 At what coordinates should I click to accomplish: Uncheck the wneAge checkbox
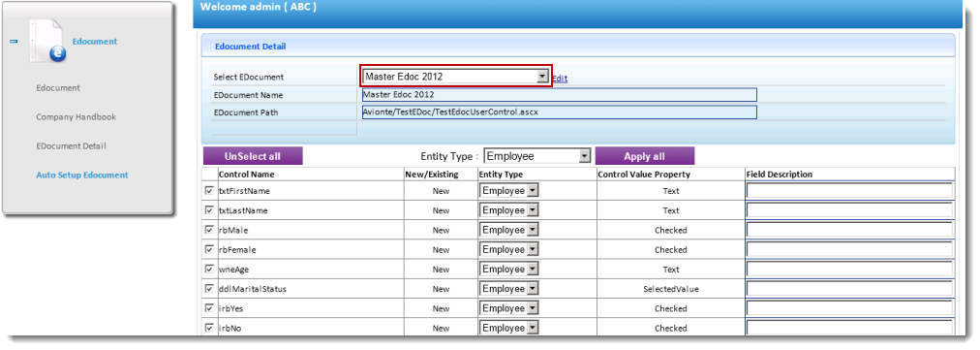tap(209, 269)
